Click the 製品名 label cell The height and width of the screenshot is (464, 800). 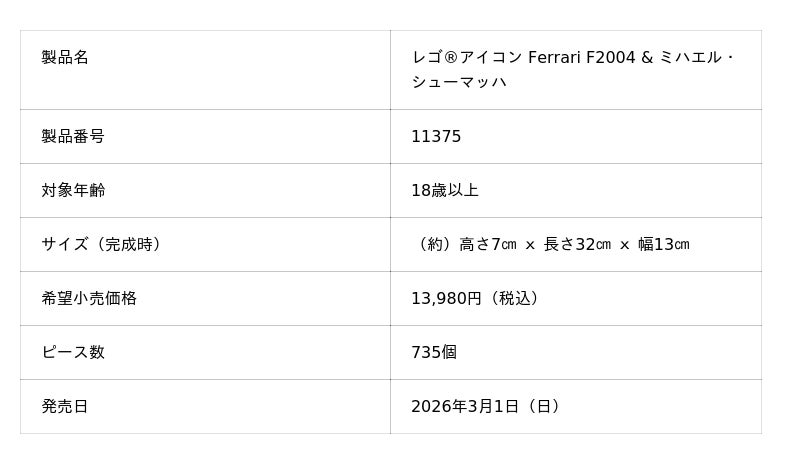(x=65, y=57)
